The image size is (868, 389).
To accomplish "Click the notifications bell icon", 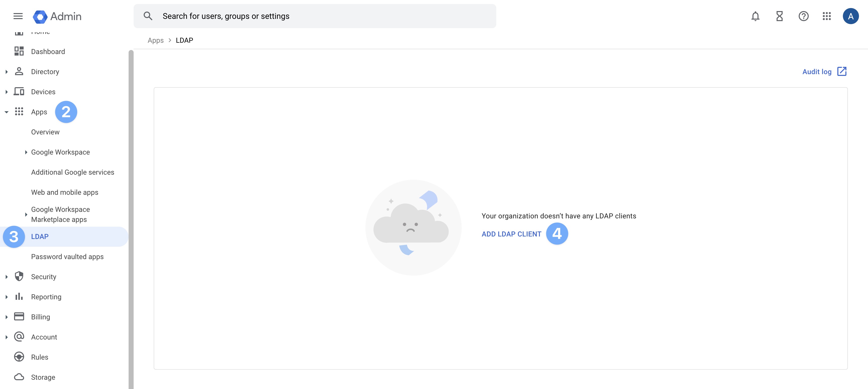I will [x=755, y=16].
